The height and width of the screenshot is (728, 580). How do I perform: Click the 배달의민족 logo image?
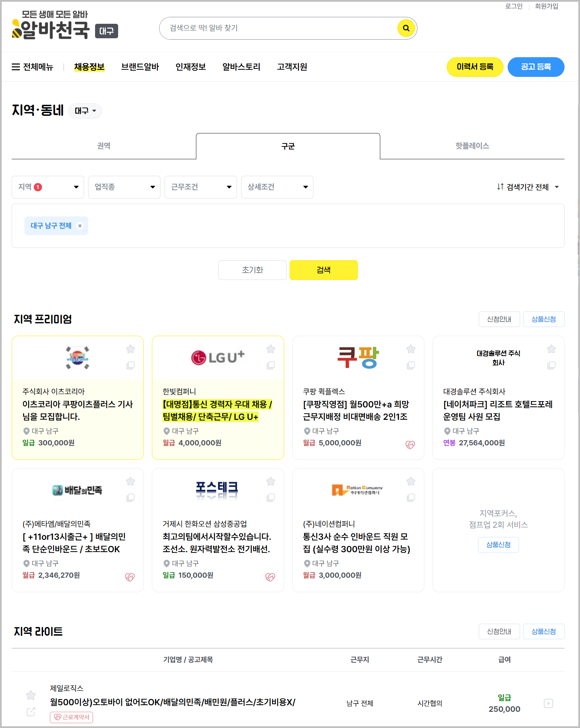(x=77, y=490)
